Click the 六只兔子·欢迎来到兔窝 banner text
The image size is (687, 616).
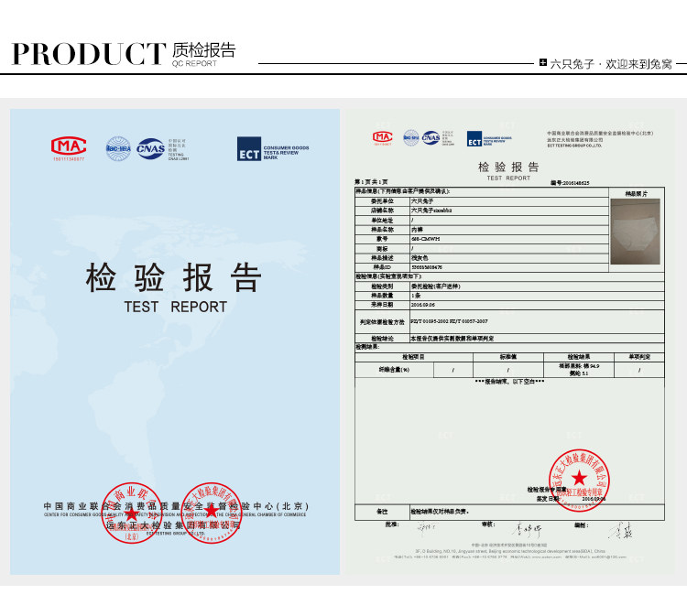(611, 64)
